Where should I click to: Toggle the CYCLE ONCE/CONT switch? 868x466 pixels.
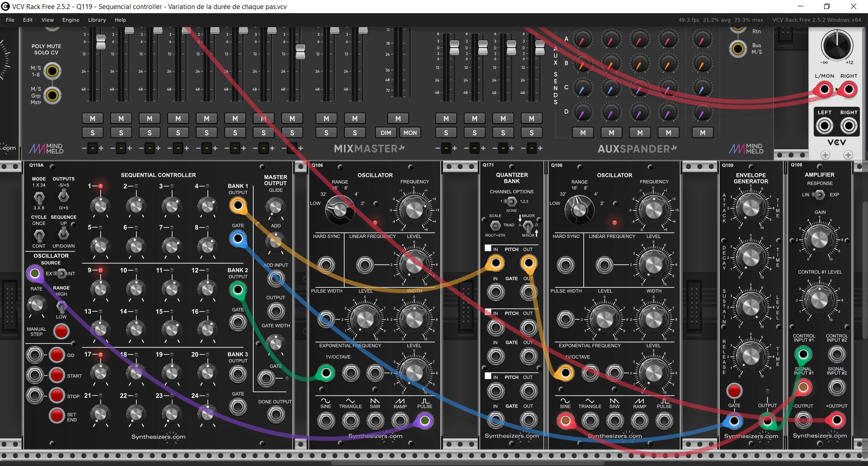39,235
